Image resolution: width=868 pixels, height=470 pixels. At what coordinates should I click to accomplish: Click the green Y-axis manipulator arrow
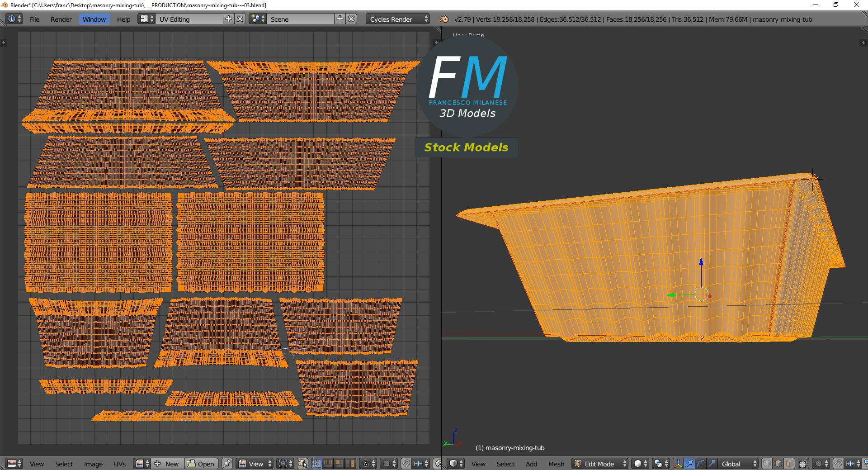tap(671, 295)
